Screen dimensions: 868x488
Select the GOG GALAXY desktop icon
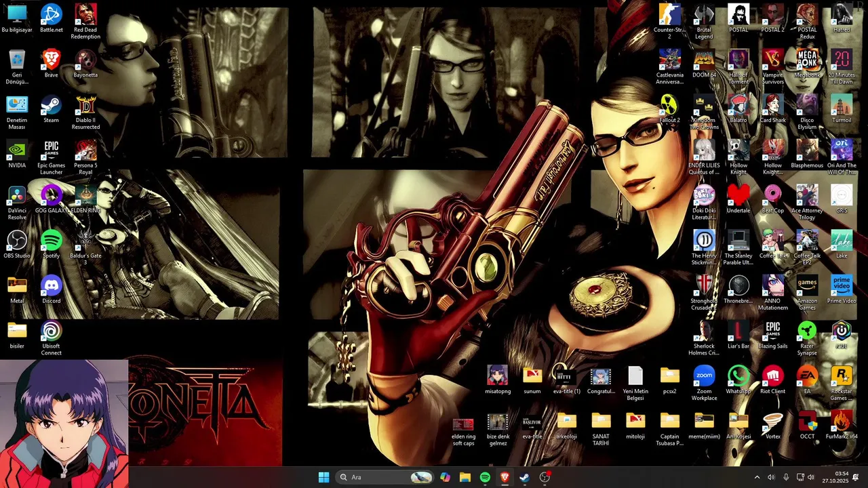(x=51, y=200)
